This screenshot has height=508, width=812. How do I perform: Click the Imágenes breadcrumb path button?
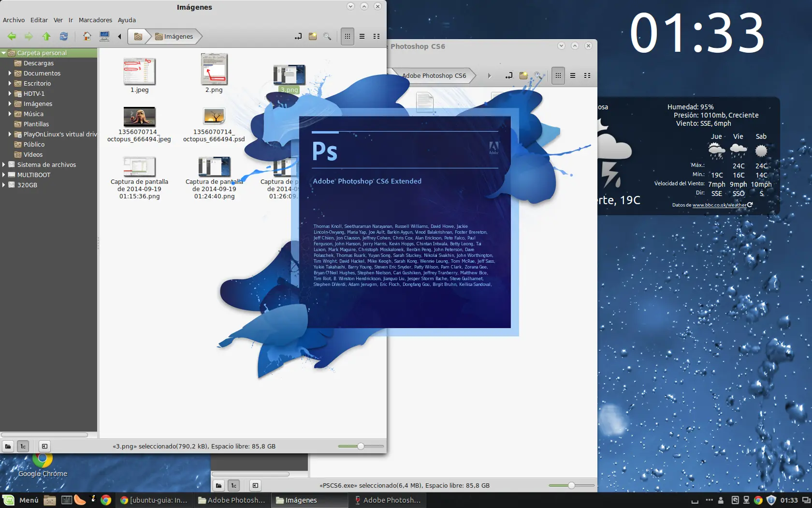pos(174,36)
